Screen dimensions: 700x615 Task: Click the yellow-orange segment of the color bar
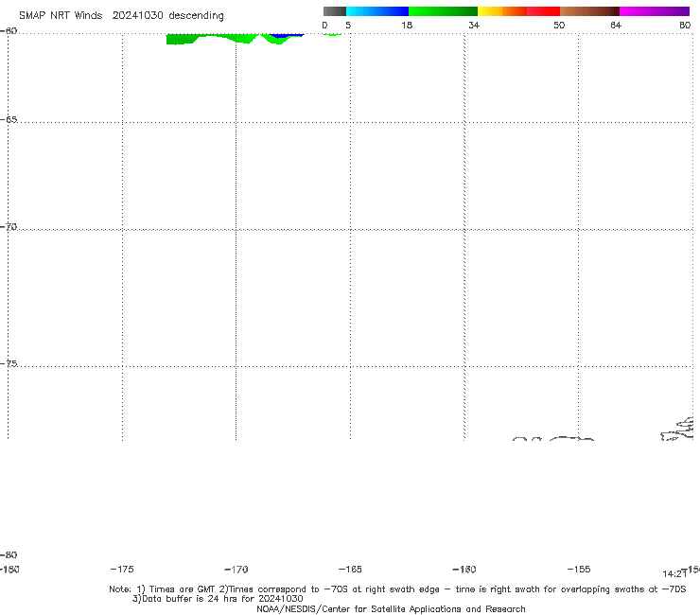(502, 11)
